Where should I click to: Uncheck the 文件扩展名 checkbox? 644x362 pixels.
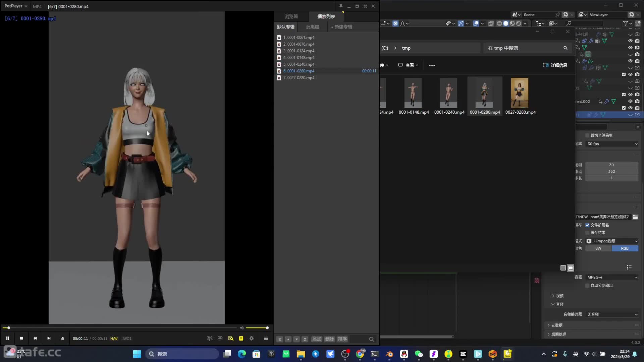(587, 225)
